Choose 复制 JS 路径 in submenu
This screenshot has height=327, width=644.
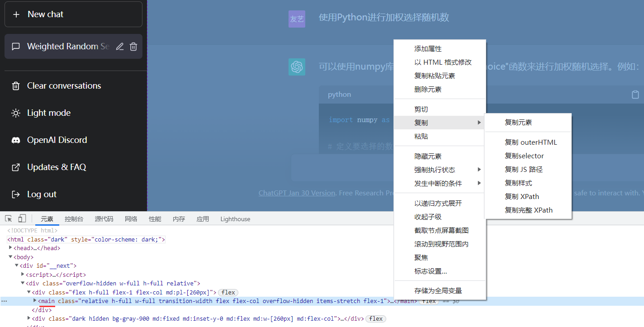tap(528, 170)
